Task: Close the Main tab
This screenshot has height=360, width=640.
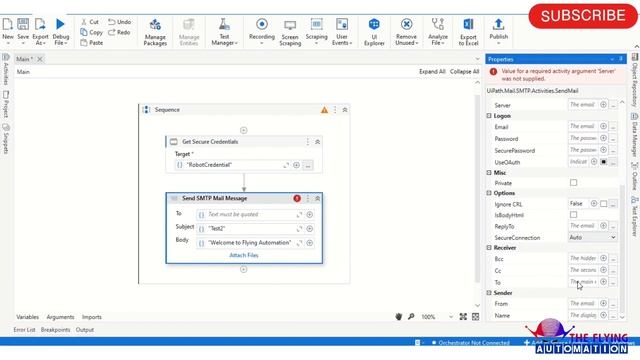Action: [x=40, y=59]
